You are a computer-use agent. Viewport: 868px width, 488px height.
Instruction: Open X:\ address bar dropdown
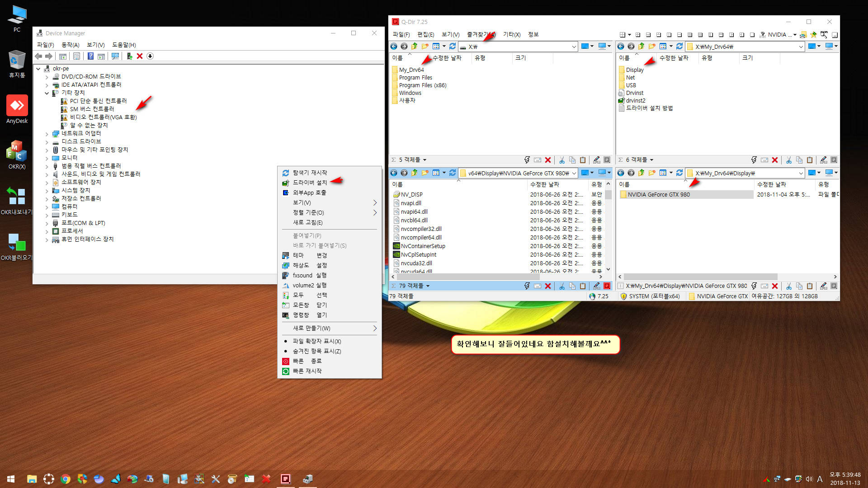[574, 47]
